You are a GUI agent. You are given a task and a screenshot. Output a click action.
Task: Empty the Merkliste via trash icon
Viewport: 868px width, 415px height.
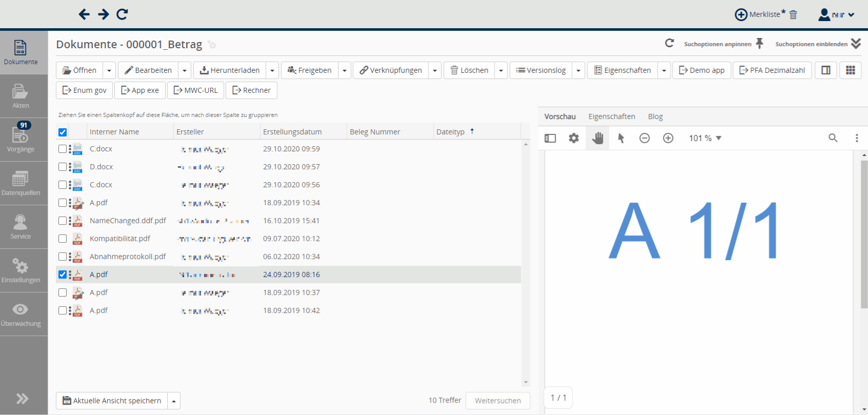793,14
